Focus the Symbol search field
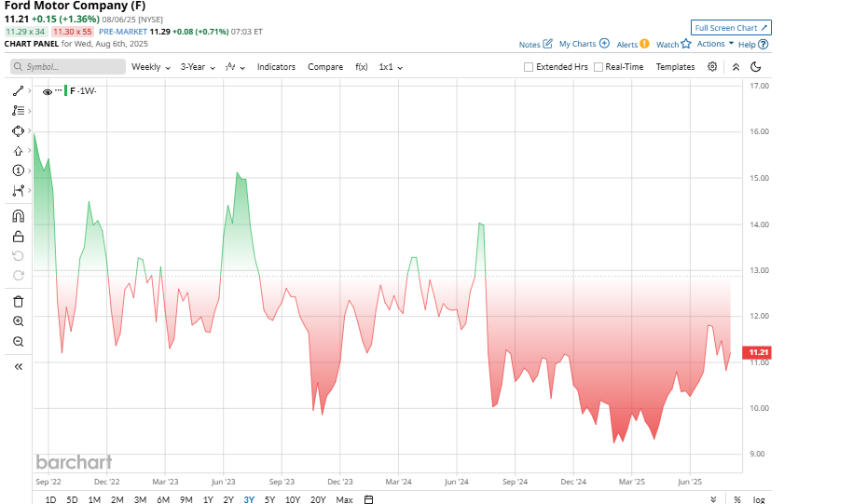 tap(68, 67)
